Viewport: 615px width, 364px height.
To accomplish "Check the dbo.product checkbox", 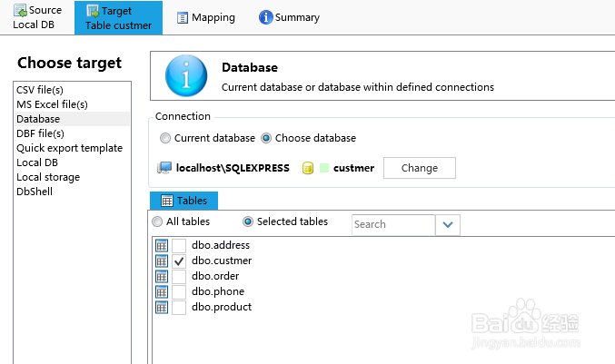I will pos(179,307).
